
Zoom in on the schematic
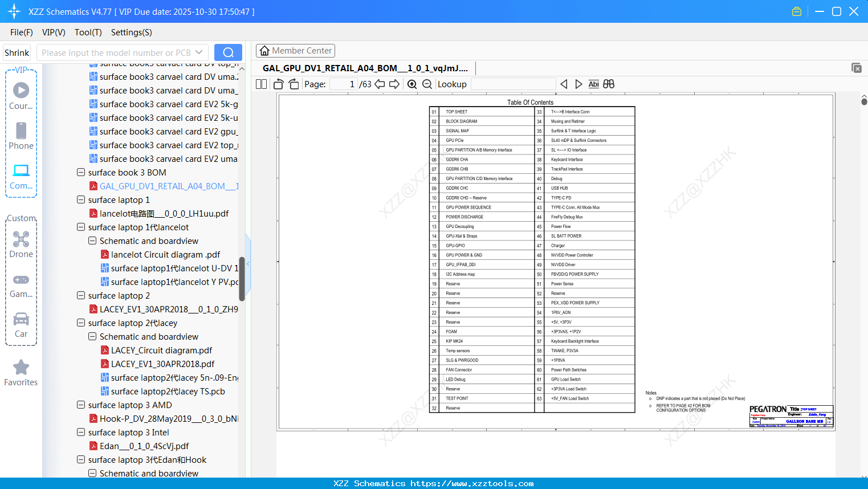(x=412, y=84)
